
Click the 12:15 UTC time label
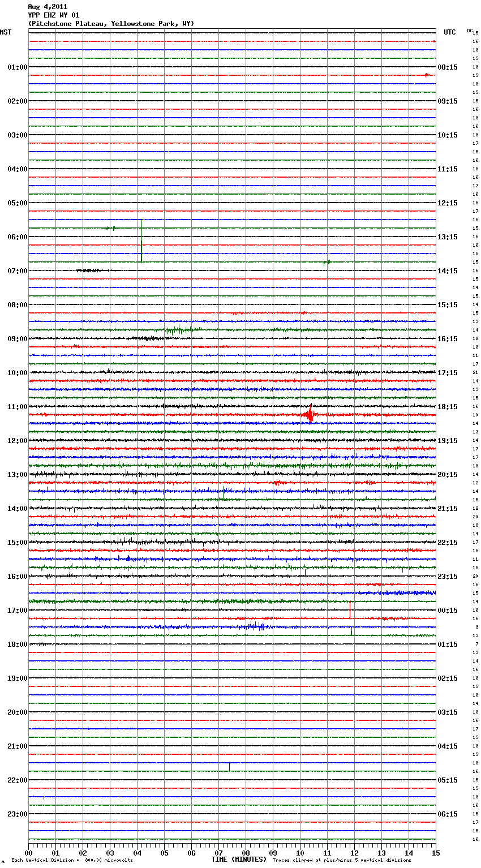click(x=448, y=203)
